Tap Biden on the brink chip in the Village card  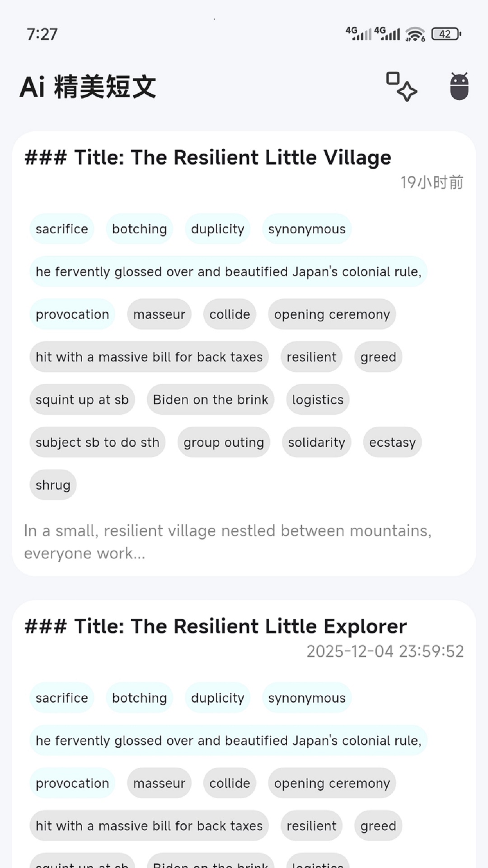(211, 400)
